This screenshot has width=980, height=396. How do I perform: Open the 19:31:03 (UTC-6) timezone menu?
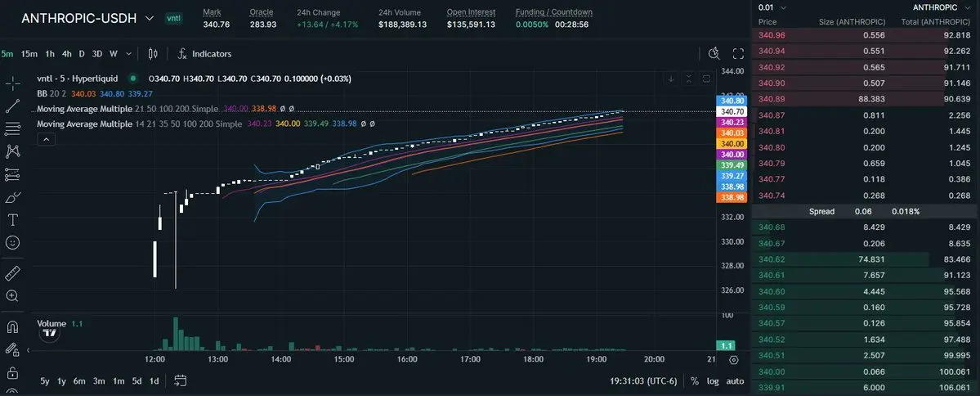pos(644,381)
